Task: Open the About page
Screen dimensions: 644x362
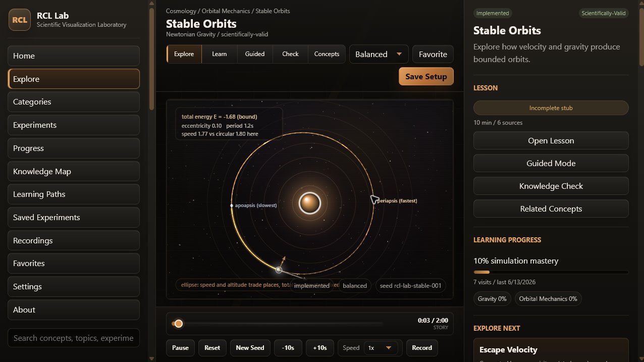Action: point(74,309)
